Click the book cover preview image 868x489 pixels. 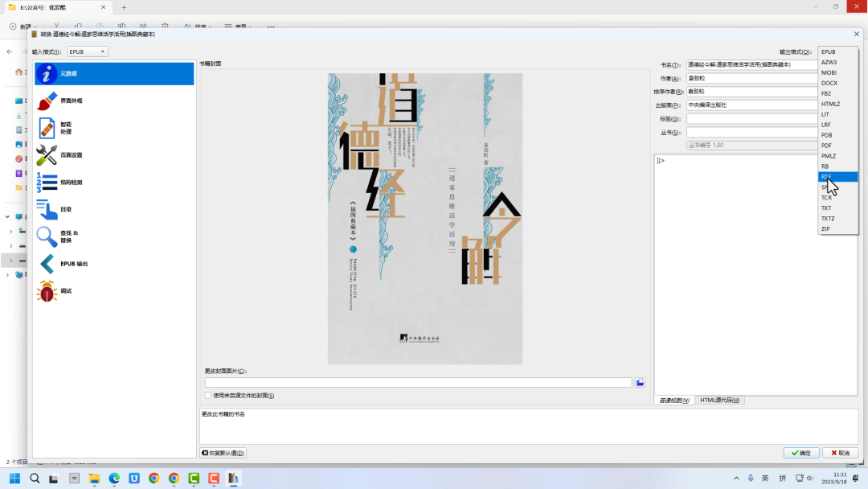[424, 219]
